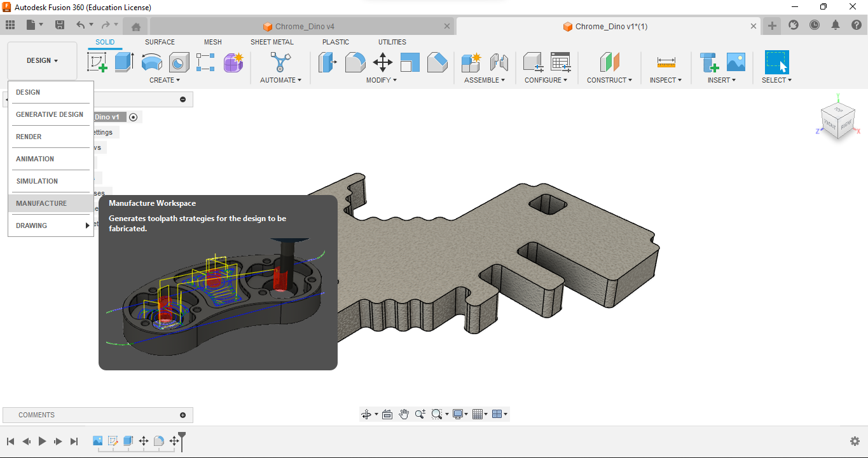The image size is (868, 458).
Task: Expand the CONFIGURE dropdown
Action: click(x=546, y=80)
